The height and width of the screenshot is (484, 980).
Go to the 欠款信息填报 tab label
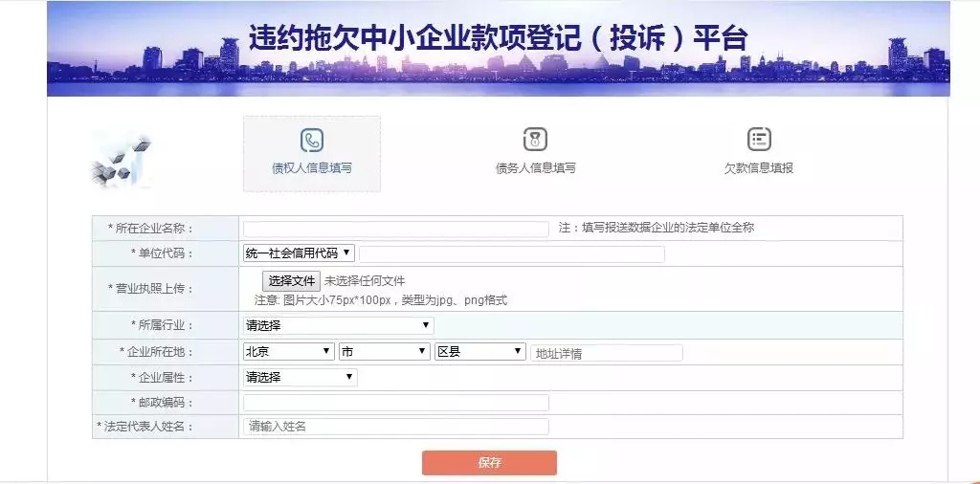coord(758,168)
